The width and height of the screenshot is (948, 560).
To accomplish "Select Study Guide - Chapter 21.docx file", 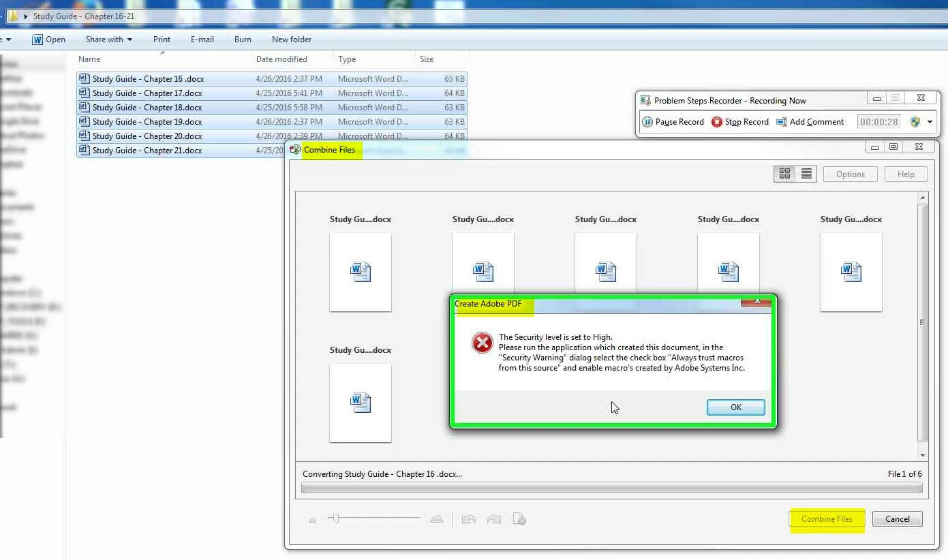I will (x=272, y=151).
